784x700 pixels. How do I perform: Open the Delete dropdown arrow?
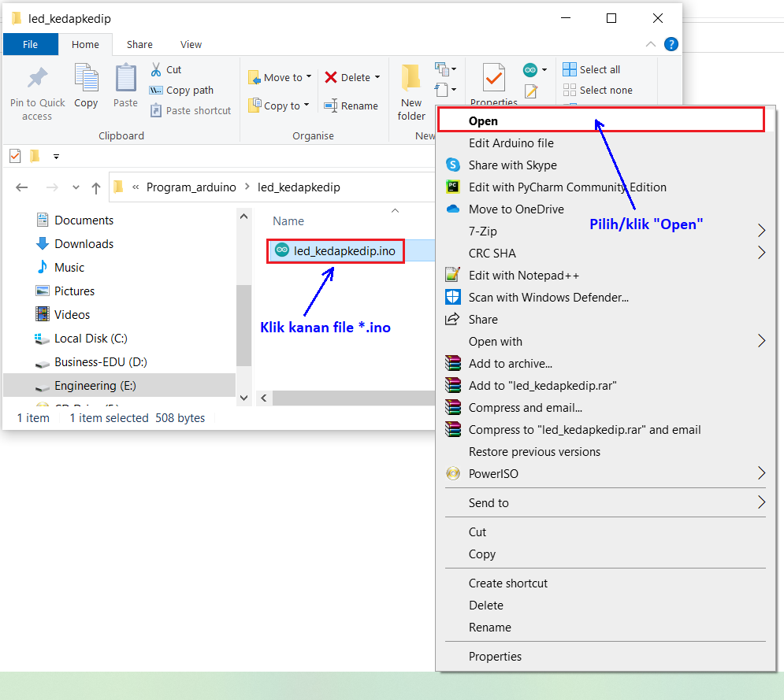[x=377, y=77]
